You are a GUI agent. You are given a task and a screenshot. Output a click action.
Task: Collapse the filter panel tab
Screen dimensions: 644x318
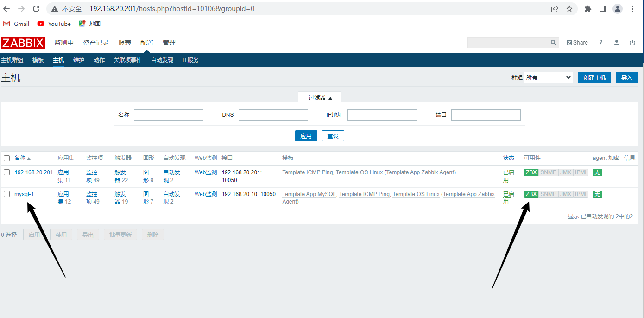coord(320,98)
